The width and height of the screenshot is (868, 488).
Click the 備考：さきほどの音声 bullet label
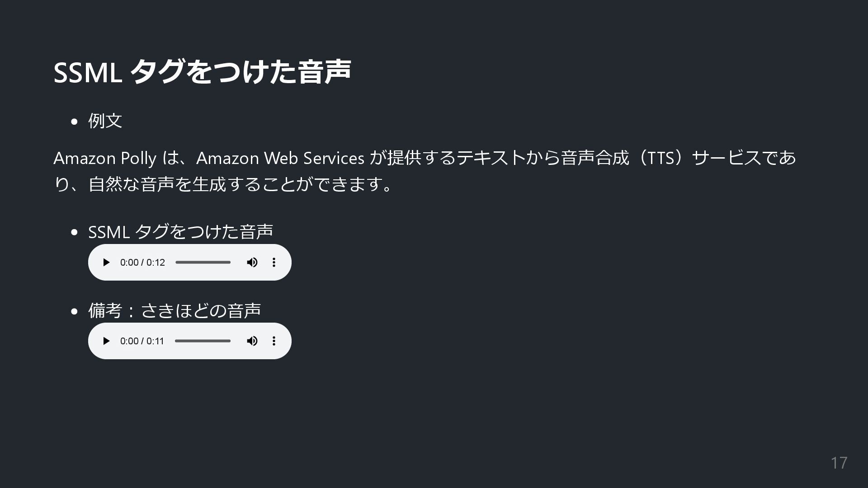point(175,310)
